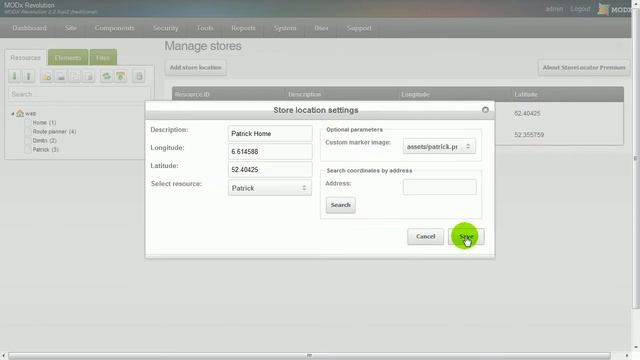Screen dimensions: 640x360
Task: Open the Support menu
Action: pyautogui.click(x=359, y=28)
